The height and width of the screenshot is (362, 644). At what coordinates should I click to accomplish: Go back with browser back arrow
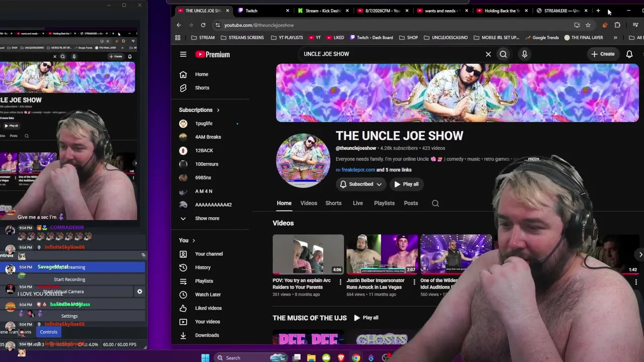179,25
